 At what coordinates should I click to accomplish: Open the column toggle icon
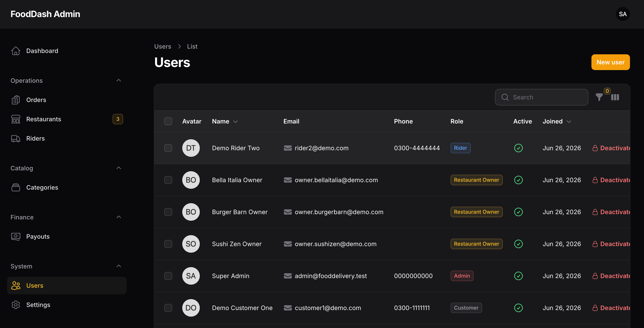click(615, 97)
